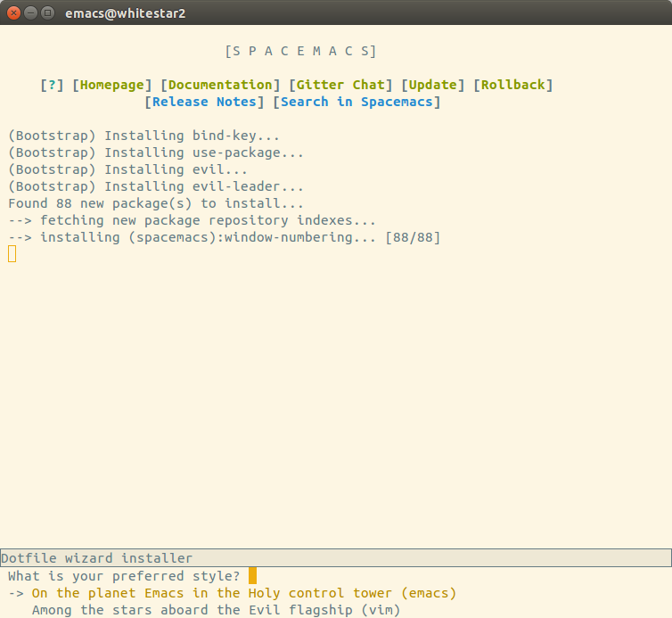Click the window-numbering [88/88] install line
This screenshot has width=672, height=618.
point(224,237)
